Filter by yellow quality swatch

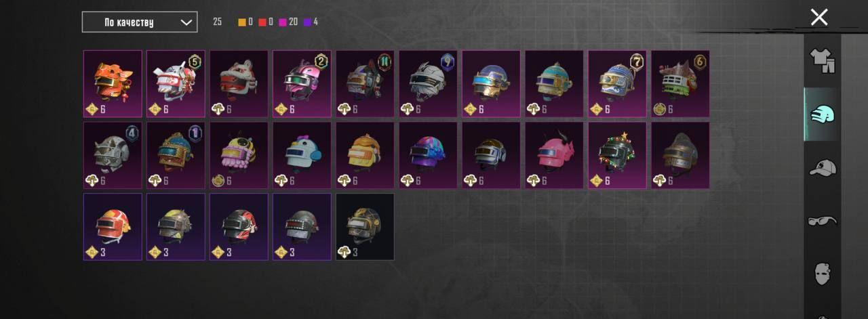[242, 22]
